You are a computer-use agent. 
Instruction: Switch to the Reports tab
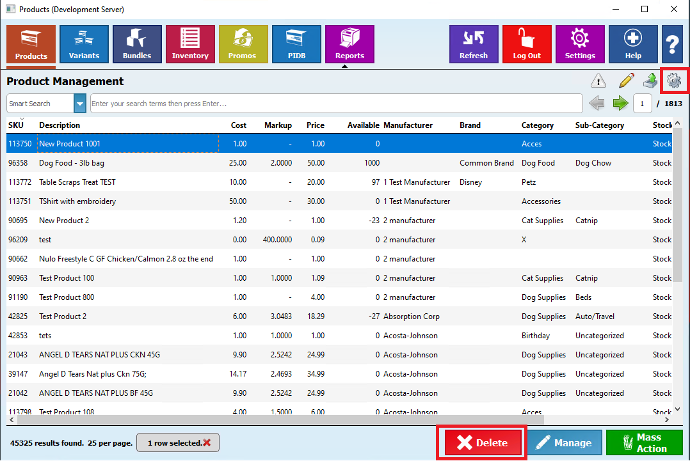pos(349,44)
